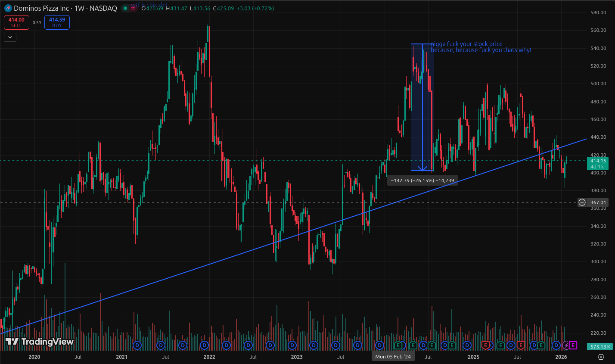Viewport: 615px width, 364px height.
Task: Click the first red earnings marker in 2025
Action: click(x=486, y=345)
